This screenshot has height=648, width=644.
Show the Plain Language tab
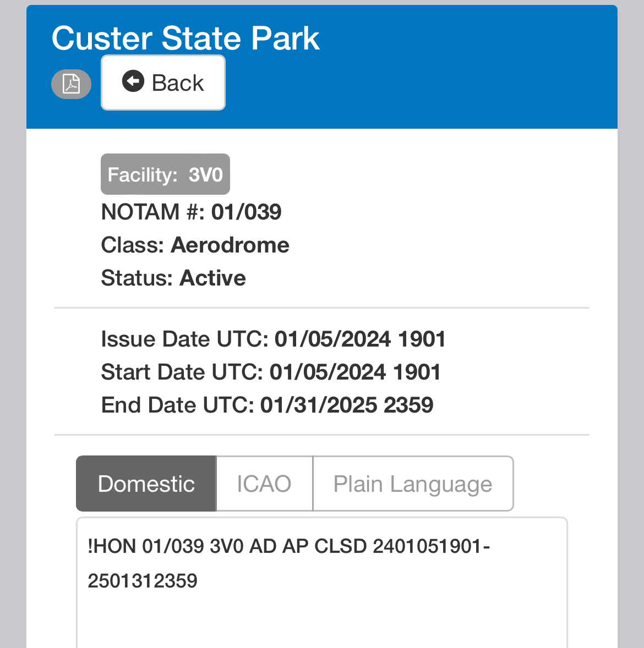coord(413,484)
